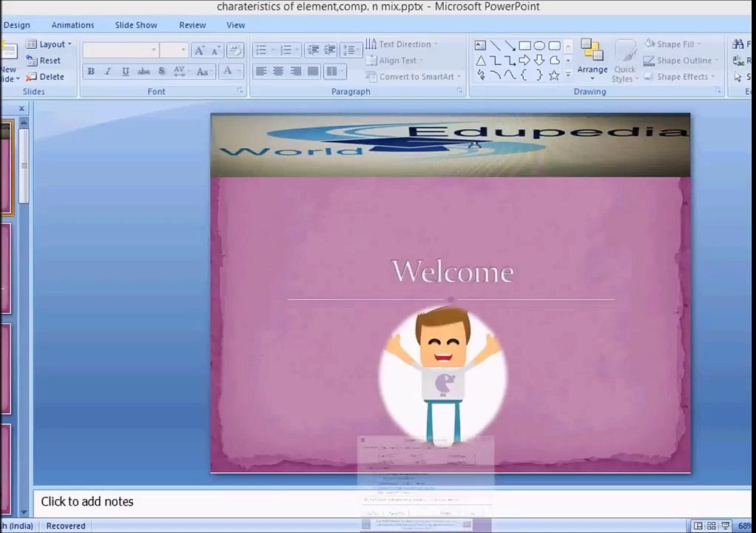This screenshot has height=533, width=756.
Task: Select the Rounded Rectangle shape
Action: pyautogui.click(x=555, y=46)
